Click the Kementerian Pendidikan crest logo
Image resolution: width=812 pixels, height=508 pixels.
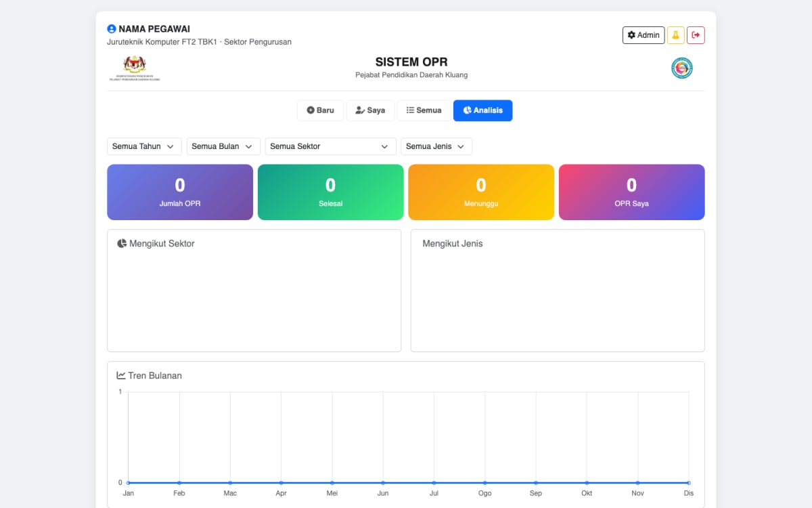[x=135, y=68]
